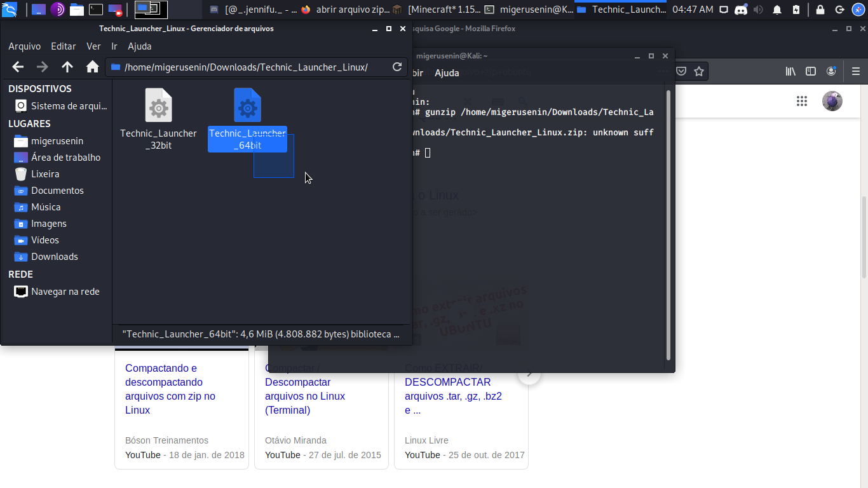
Task: Select the Technic_Launcher_32bit file
Action: [158, 119]
